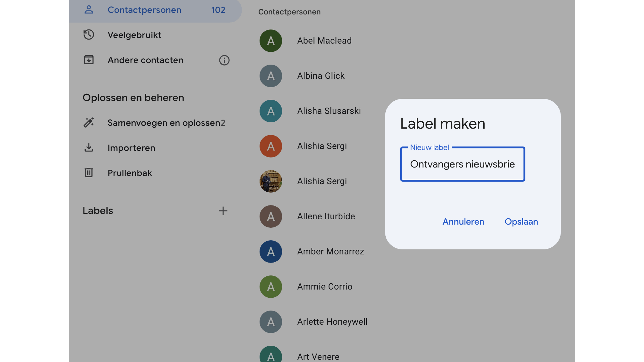Go to Prullenbak
Viewport: 644px width, 362px height.
click(130, 173)
